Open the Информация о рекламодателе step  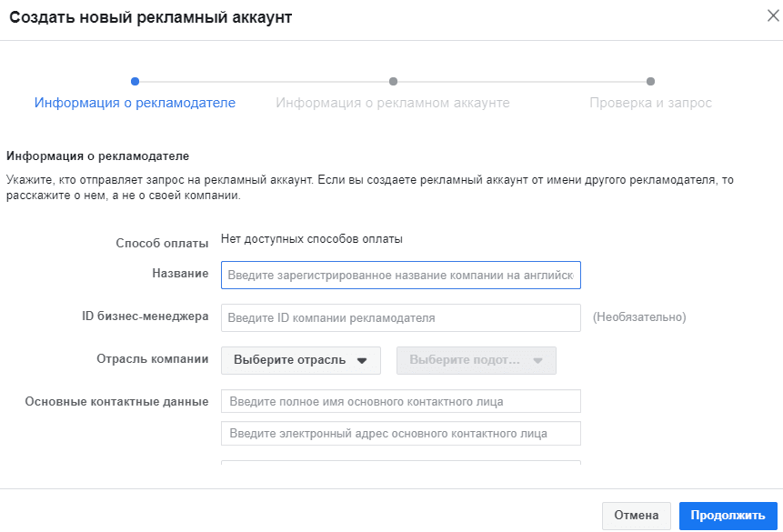[x=135, y=103]
